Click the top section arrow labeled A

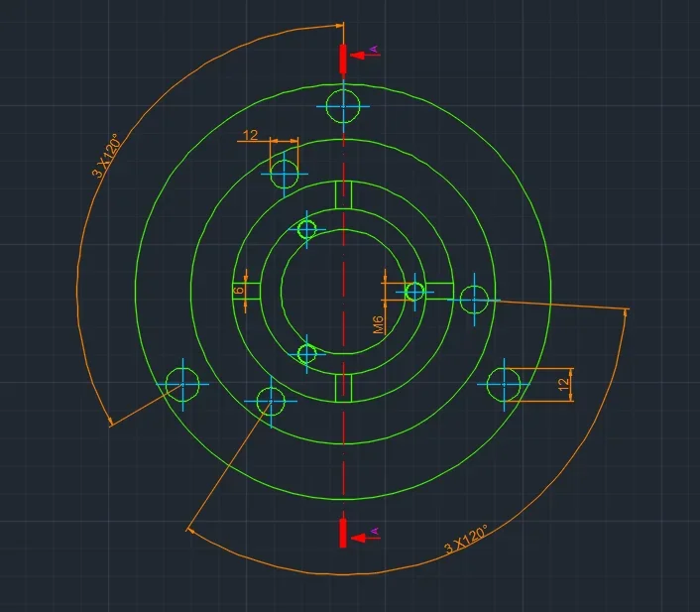click(x=365, y=55)
